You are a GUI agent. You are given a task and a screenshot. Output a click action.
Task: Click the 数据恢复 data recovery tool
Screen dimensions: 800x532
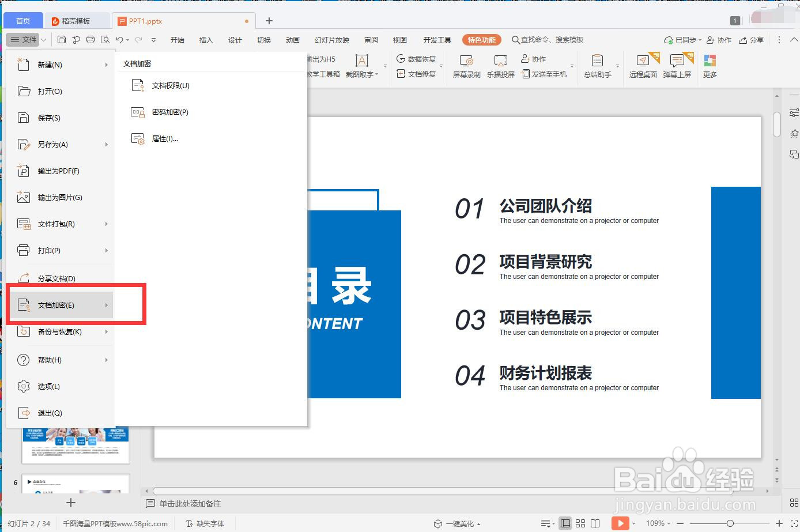(x=416, y=59)
